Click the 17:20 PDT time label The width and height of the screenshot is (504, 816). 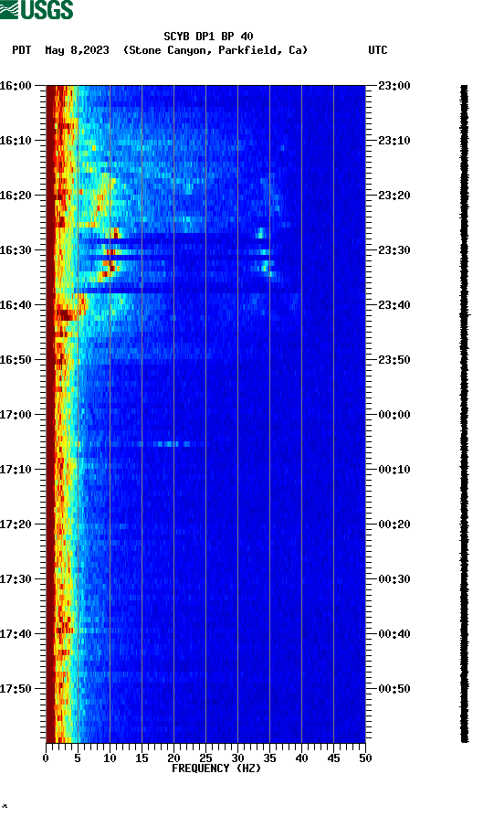16,525
